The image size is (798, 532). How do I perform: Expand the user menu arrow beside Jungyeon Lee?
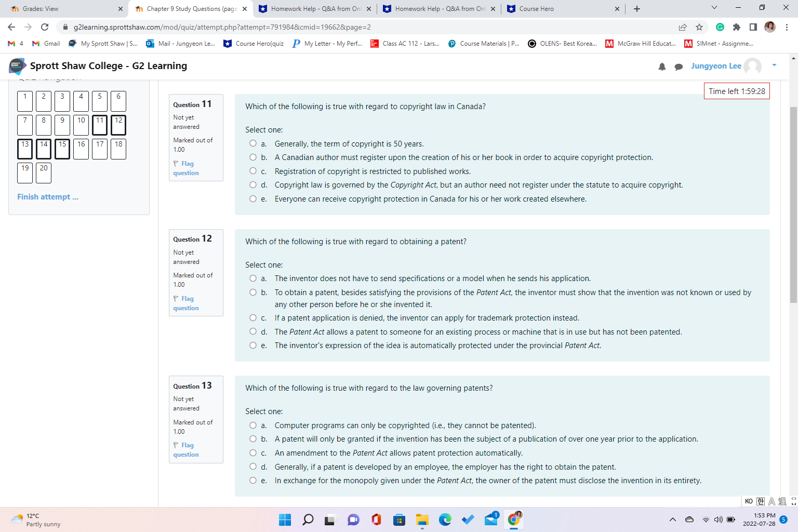pos(774,65)
